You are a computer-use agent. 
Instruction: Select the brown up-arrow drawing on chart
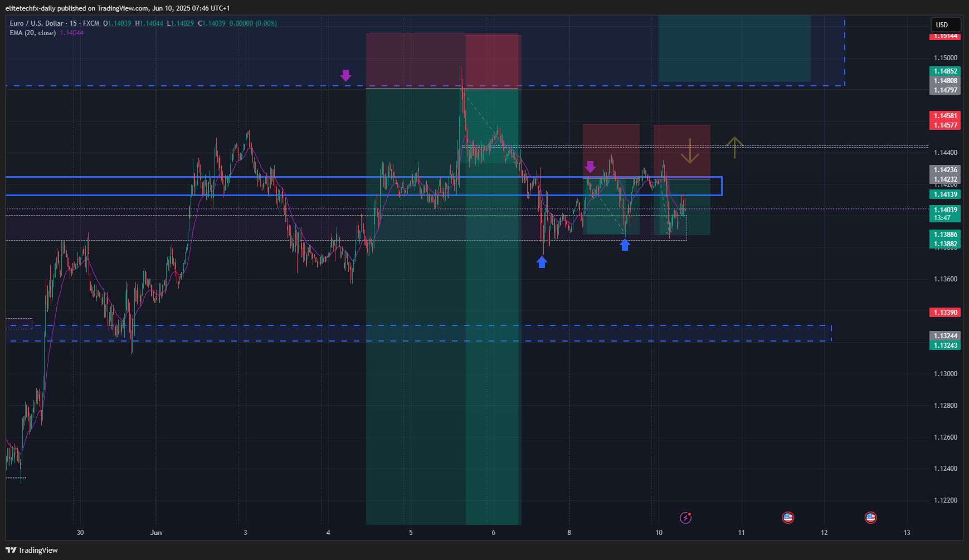tap(734, 147)
